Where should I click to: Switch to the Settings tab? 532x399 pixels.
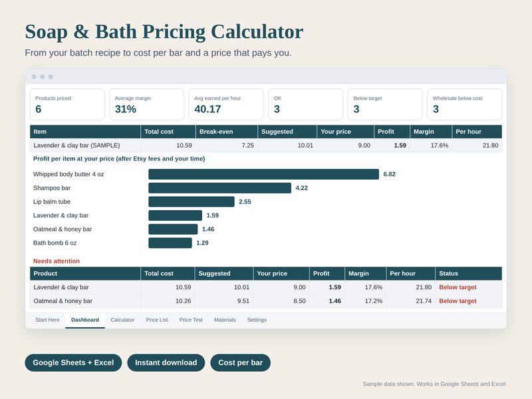pos(257,320)
